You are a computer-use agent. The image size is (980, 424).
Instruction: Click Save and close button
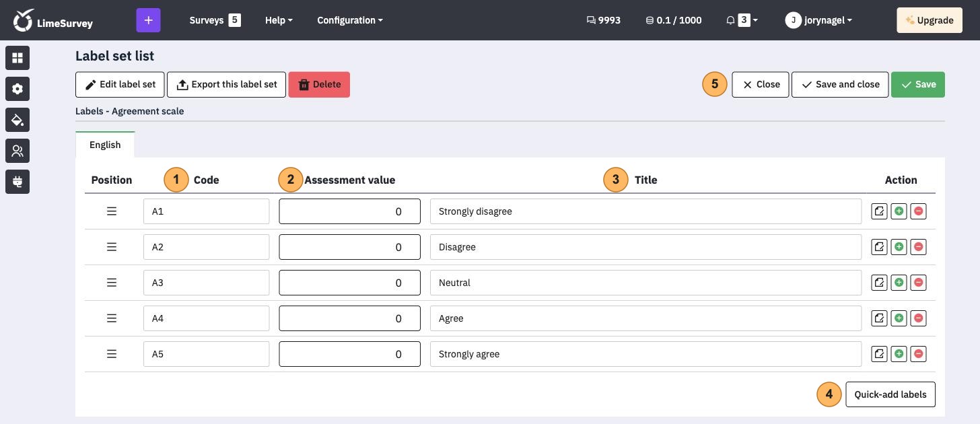840,84
